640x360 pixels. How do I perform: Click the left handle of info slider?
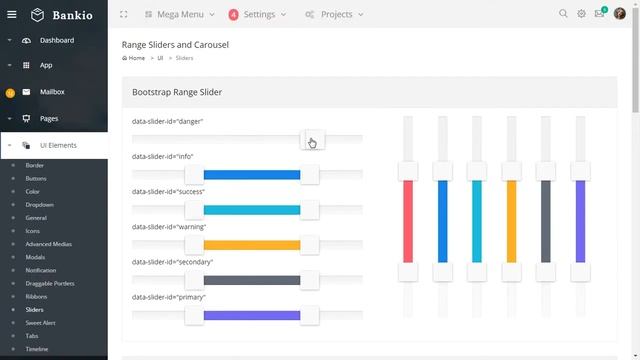click(x=194, y=175)
